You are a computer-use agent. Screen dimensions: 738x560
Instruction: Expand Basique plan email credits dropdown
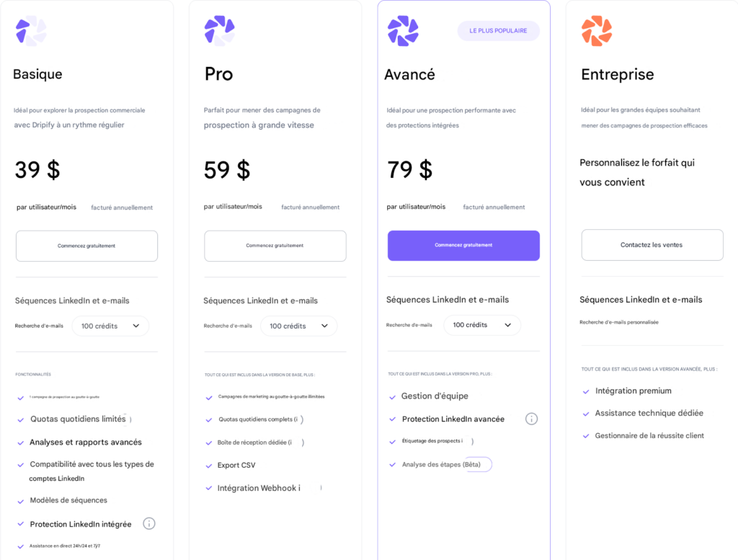point(110,326)
